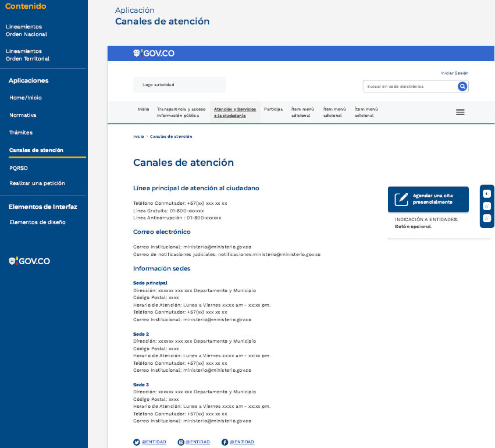Click the middle font-size button in accessibility bar
The width and height of the screenshot is (495, 448).
pyautogui.click(x=487, y=206)
